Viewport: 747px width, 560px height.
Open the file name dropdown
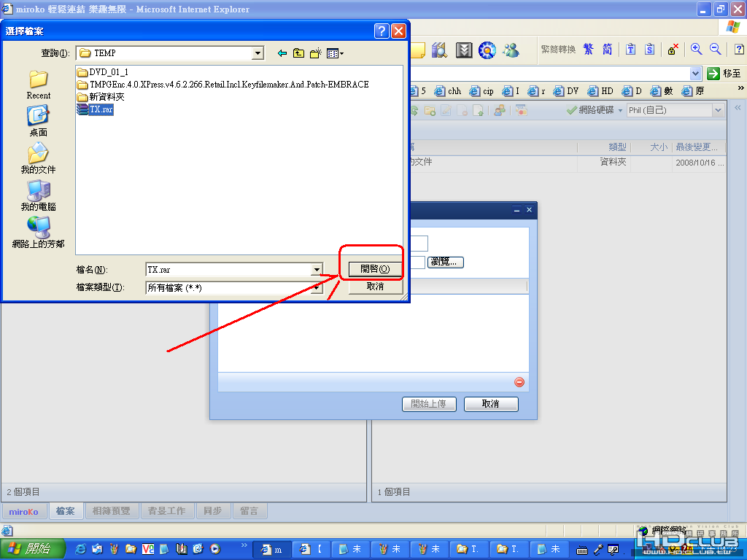point(317,270)
